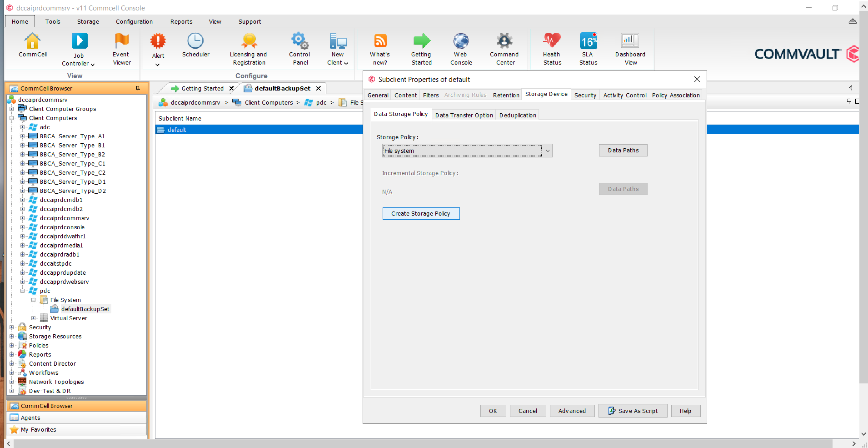Image resolution: width=868 pixels, height=448 pixels.
Task: Close the Subclient Properties dialog
Action: pos(697,79)
